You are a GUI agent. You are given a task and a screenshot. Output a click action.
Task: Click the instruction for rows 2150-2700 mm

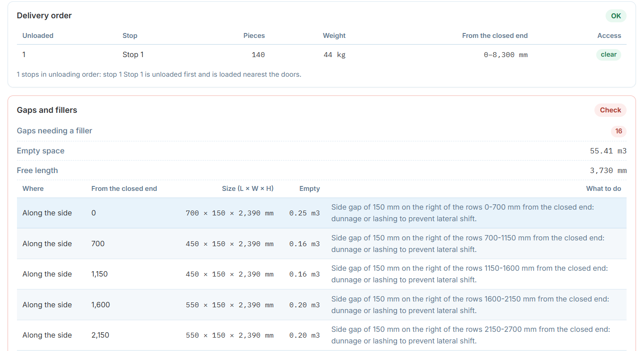coord(471,335)
